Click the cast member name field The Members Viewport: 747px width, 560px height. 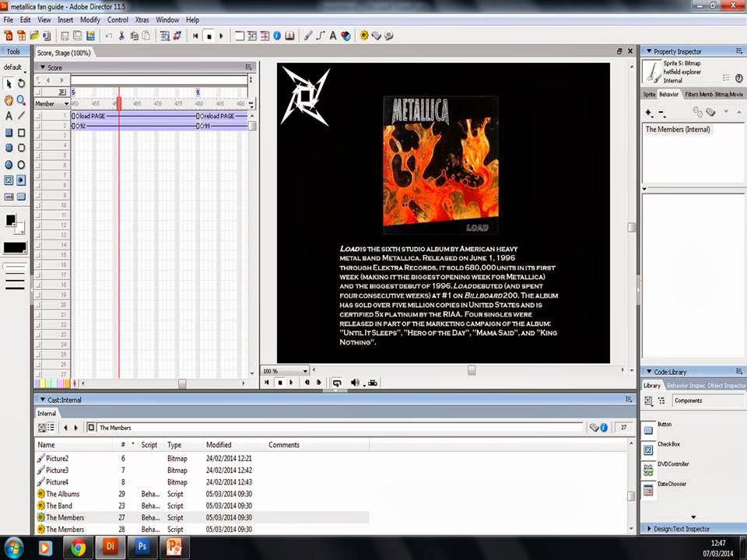(340, 428)
